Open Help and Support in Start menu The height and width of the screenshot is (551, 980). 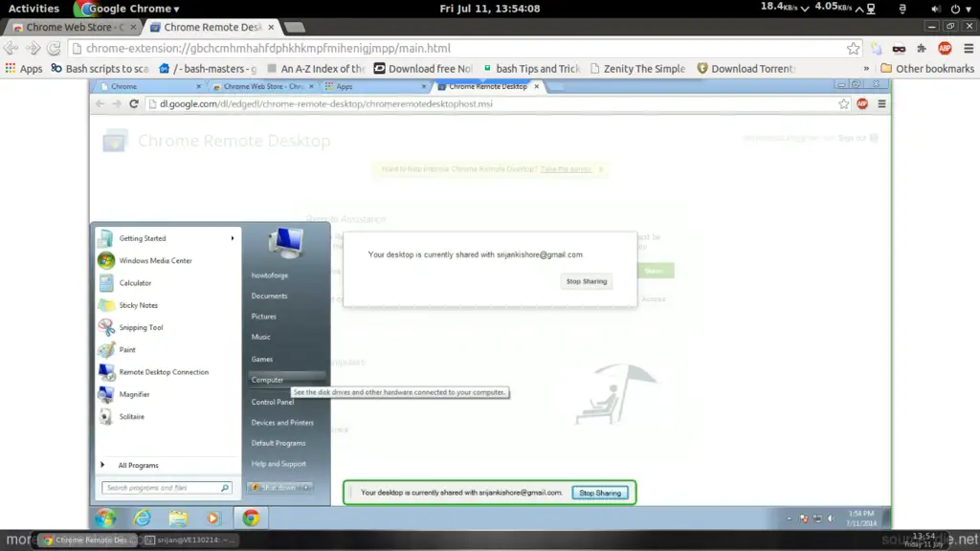[278, 464]
